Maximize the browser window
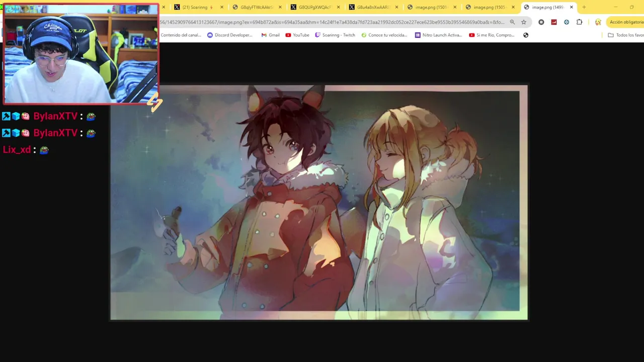 632,7
